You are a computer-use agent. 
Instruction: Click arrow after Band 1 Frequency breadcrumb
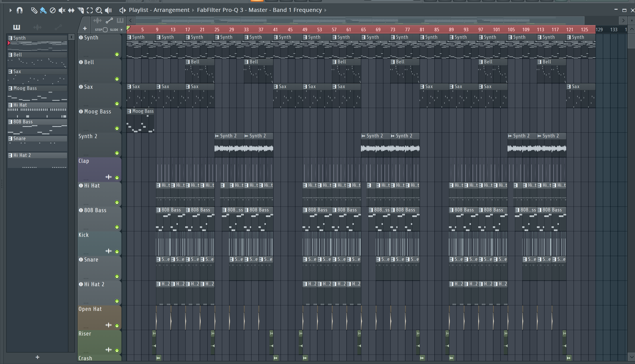tap(325, 10)
